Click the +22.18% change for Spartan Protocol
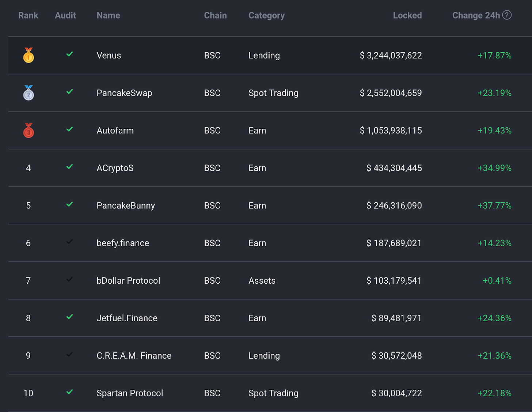This screenshot has width=532, height=412. point(494,393)
